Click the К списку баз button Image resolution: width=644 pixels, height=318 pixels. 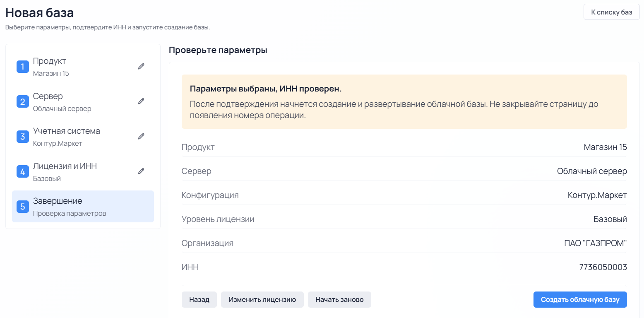[611, 12]
